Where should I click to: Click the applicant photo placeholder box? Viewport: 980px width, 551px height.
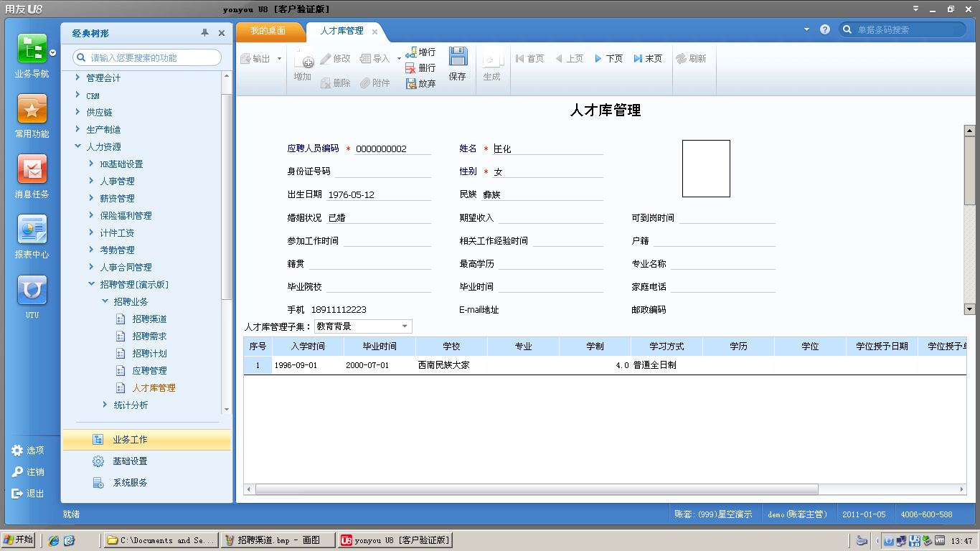point(706,169)
